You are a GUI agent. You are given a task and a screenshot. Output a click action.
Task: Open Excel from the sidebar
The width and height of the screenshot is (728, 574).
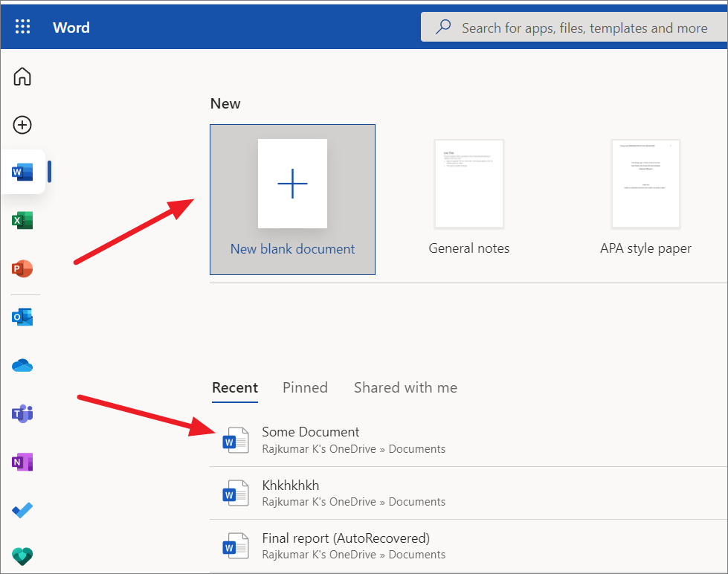(x=22, y=220)
